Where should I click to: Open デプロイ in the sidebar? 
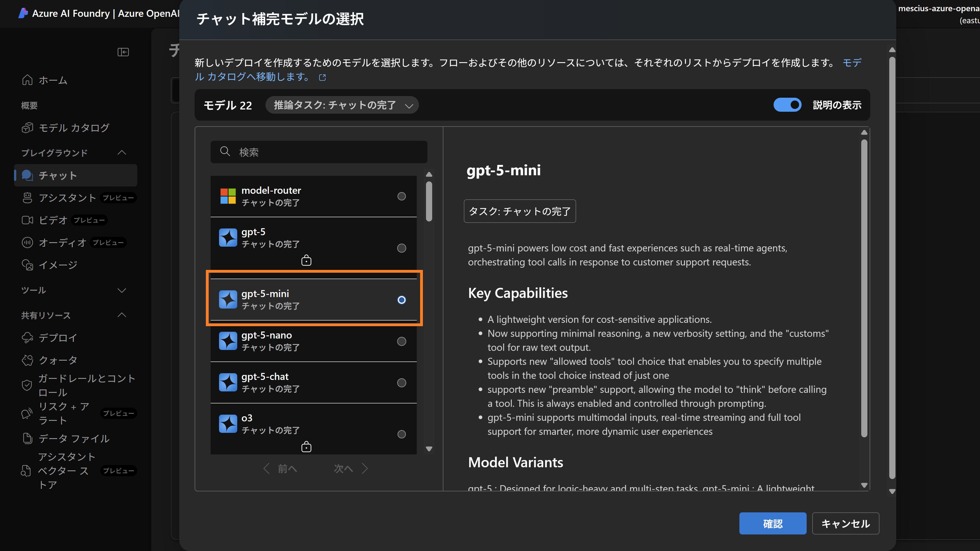(75, 338)
